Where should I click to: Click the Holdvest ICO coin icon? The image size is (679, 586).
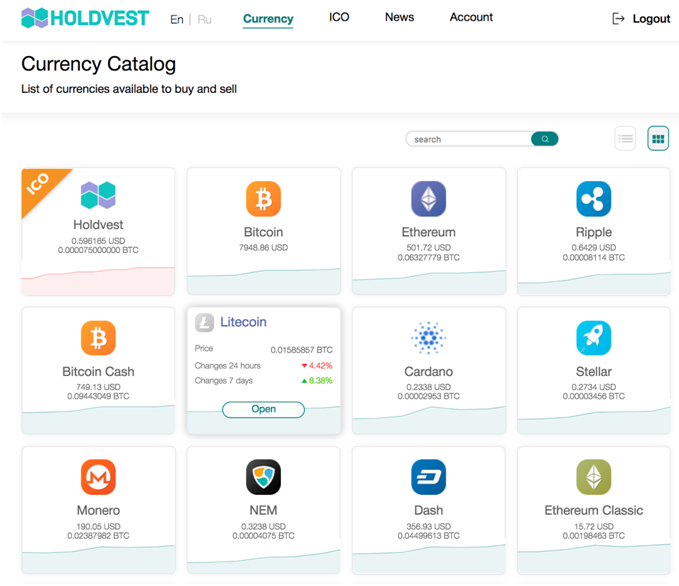pyautogui.click(x=98, y=195)
